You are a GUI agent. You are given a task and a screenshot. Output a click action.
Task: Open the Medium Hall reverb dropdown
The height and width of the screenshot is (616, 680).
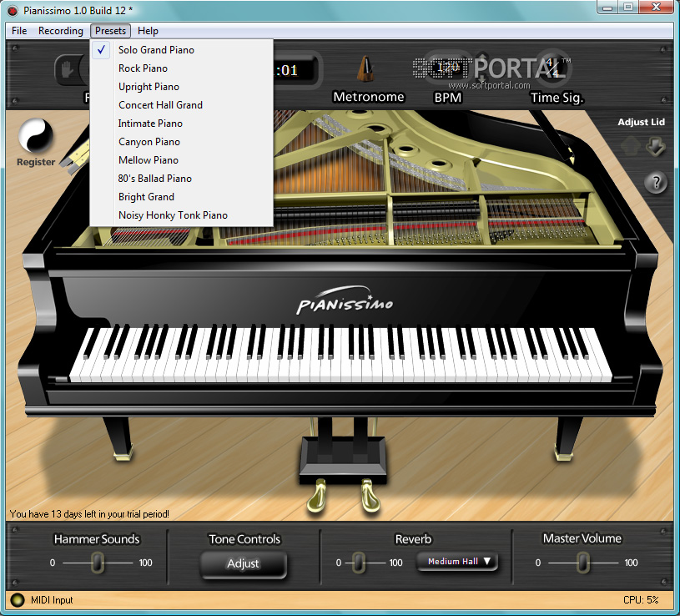tap(457, 562)
